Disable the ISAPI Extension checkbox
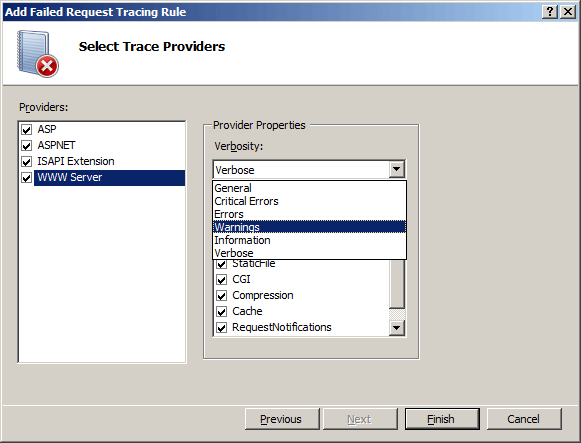 [26, 161]
